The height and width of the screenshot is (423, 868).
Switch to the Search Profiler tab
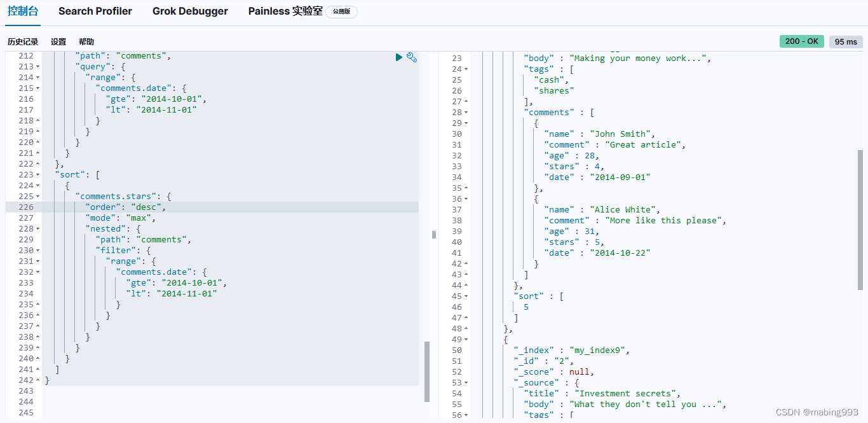(x=95, y=11)
